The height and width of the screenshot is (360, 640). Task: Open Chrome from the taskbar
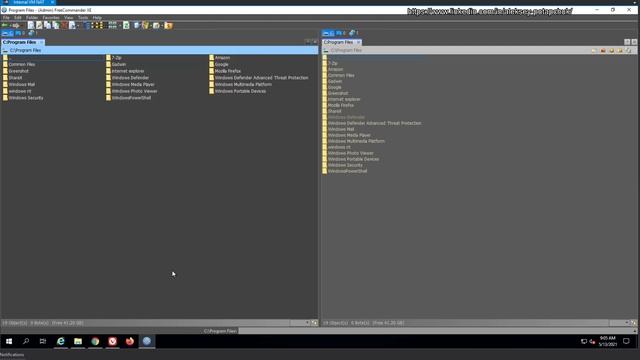95,341
